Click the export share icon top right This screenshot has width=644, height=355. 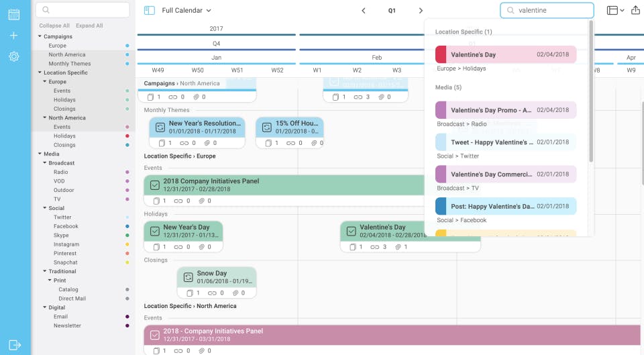pos(635,10)
